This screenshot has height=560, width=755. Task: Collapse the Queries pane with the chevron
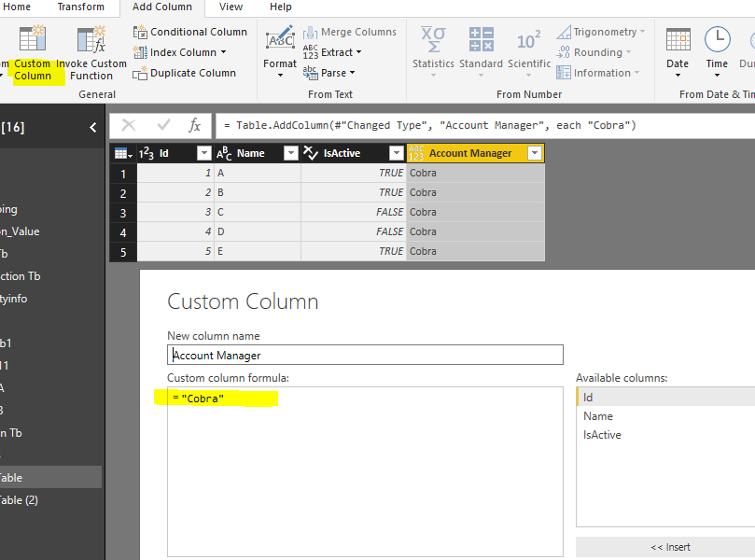click(x=93, y=128)
